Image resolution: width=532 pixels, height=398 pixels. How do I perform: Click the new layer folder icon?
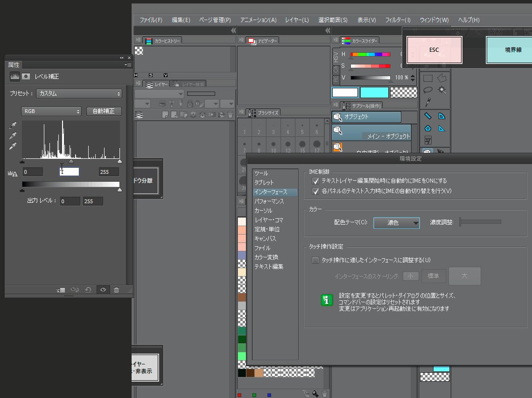coord(183,115)
